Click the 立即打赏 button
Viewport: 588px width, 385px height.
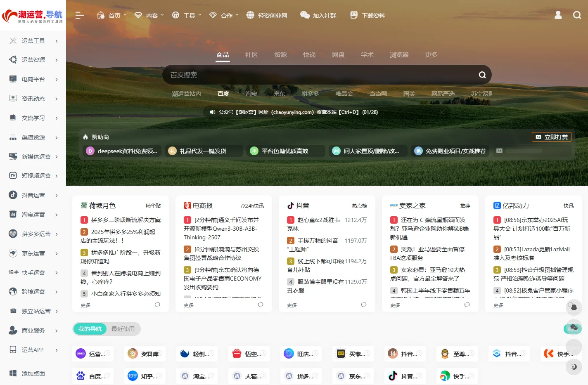pyautogui.click(x=552, y=137)
